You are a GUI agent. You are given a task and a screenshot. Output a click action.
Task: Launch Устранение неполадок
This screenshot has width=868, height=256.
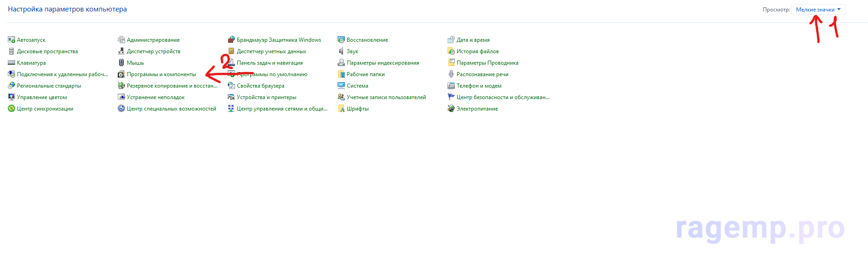click(156, 97)
